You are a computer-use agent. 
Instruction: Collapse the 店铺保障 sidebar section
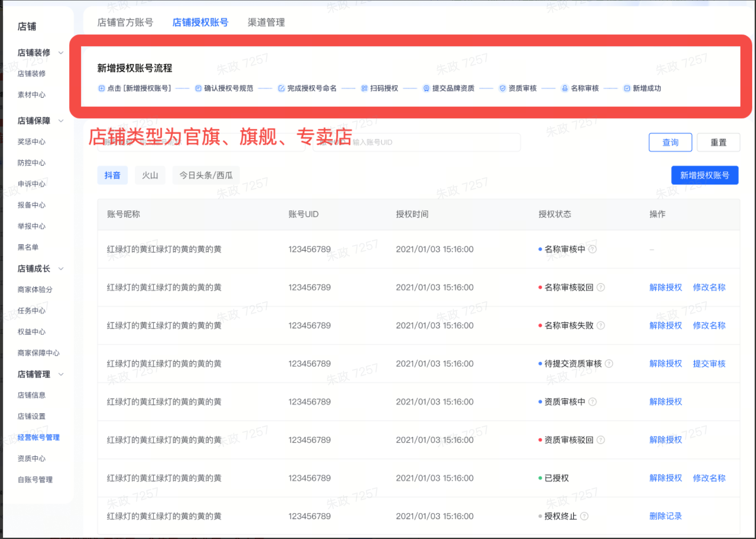(x=61, y=121)
